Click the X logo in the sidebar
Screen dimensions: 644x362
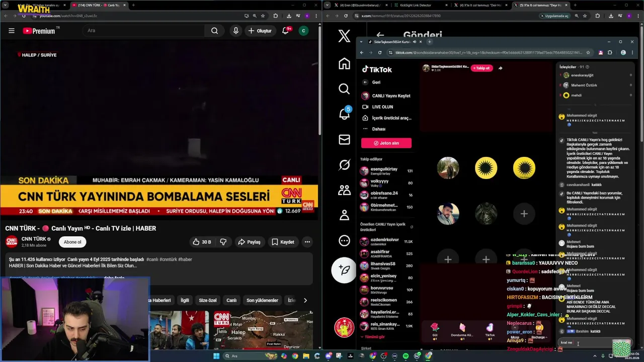click(344, 36)
